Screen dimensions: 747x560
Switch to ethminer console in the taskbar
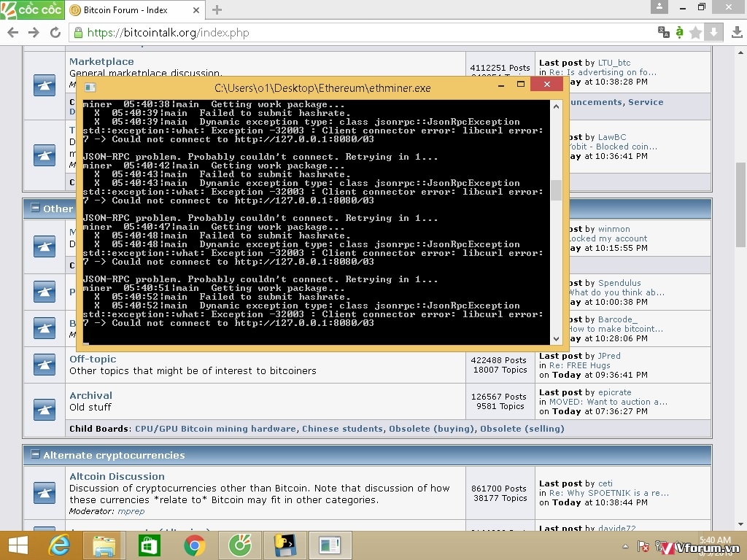[x=330, y=545]
